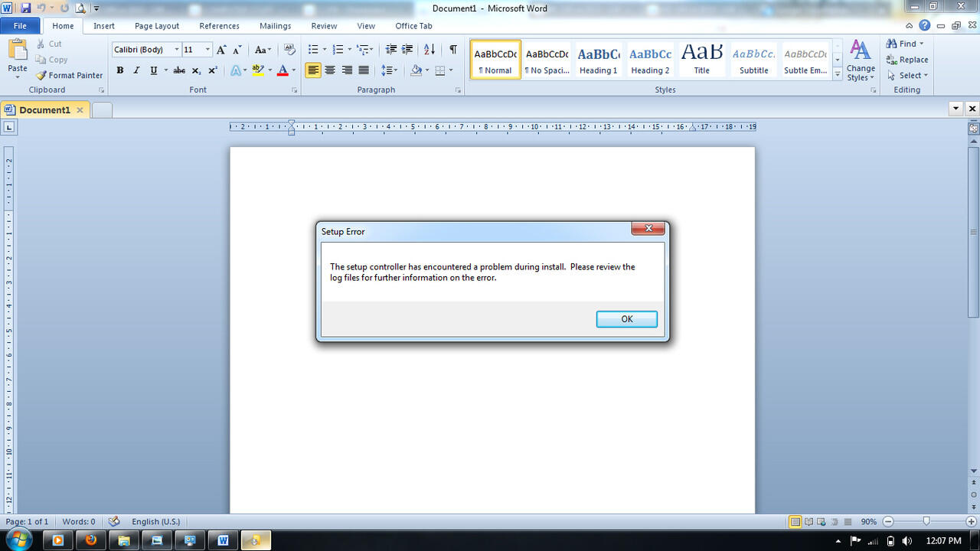Click the Grow Font icon
980x551 pixels.
(x=221, y=50)
